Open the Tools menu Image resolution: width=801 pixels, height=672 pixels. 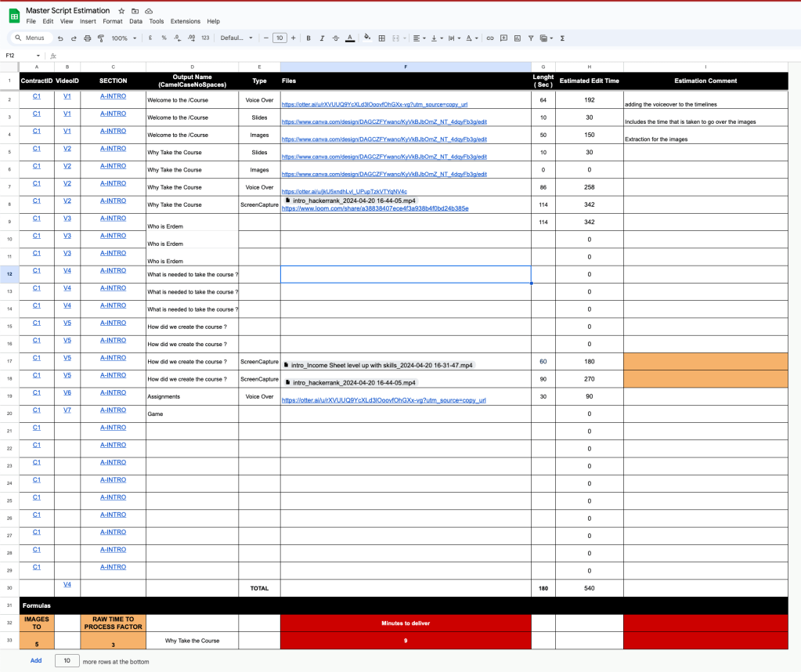tap(157, 21)
